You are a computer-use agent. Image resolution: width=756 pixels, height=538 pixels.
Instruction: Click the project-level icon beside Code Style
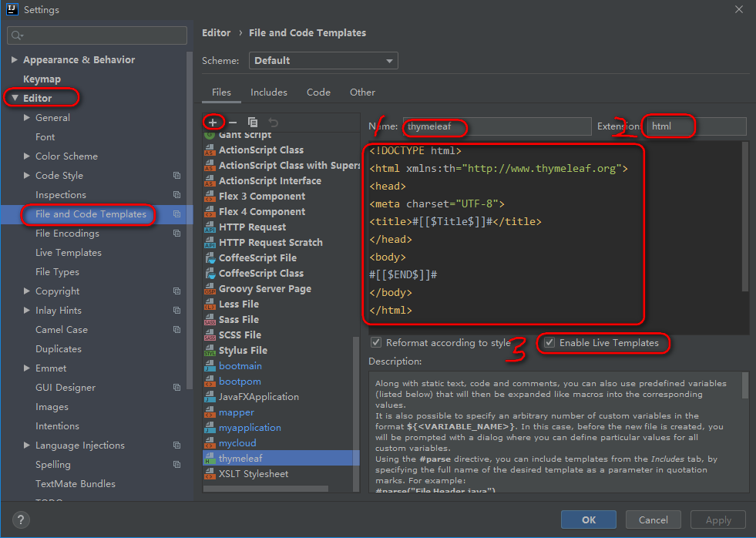tap(177, 176)
